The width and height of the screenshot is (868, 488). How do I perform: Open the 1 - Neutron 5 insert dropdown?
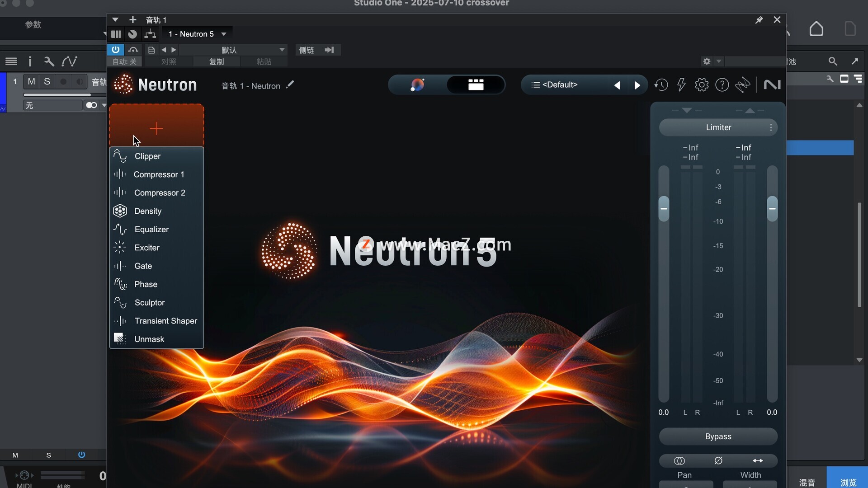click(197, 34)
